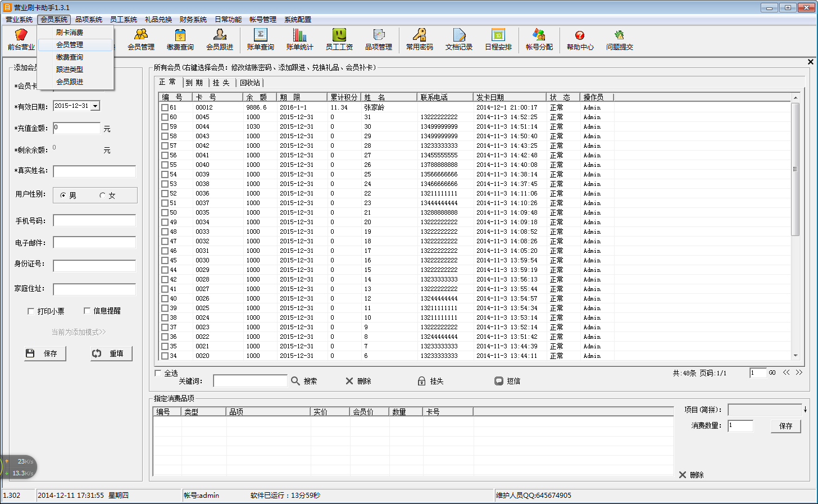Click the X 删除 icon below member list

[349, 381]
